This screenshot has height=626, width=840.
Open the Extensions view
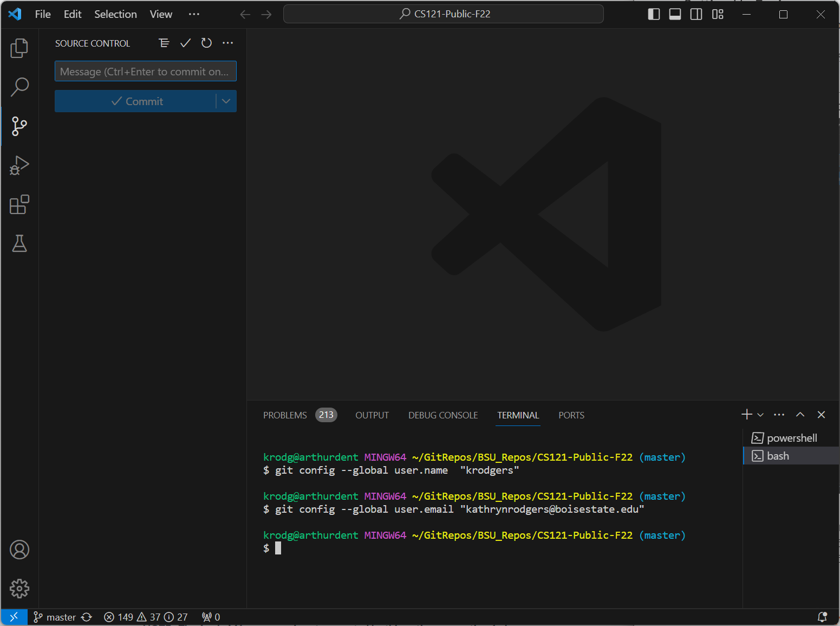pos(19,205)
